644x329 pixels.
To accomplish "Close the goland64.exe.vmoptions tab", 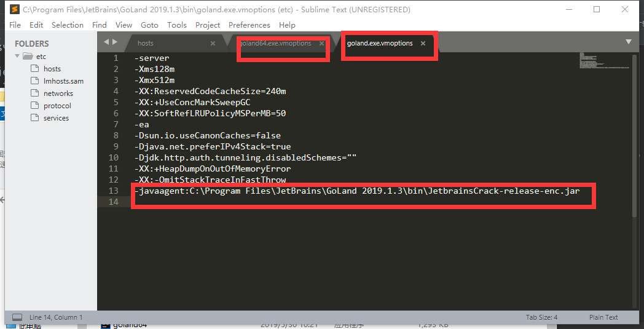I will pyautogui.click(x=321, y=43).
